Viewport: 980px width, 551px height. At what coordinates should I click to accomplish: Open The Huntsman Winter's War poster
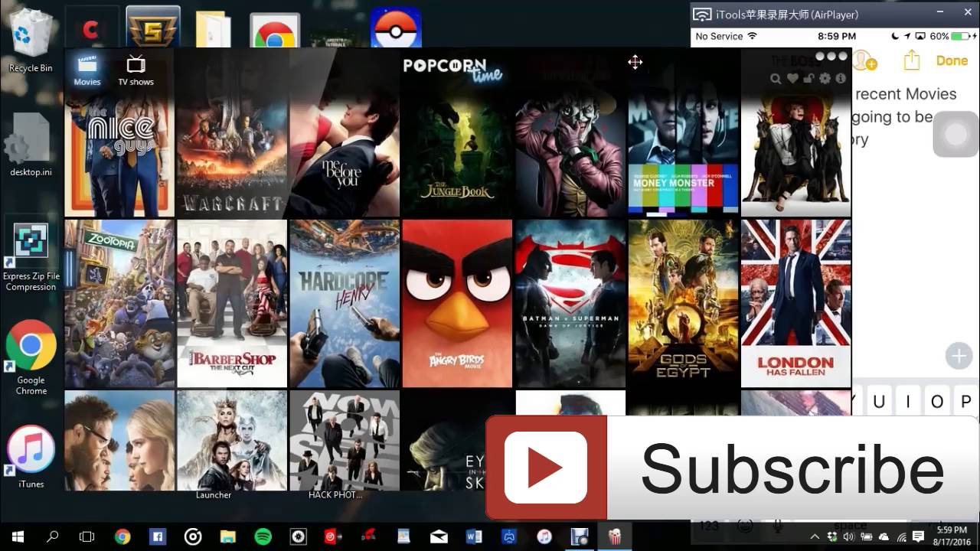(232, 440)
